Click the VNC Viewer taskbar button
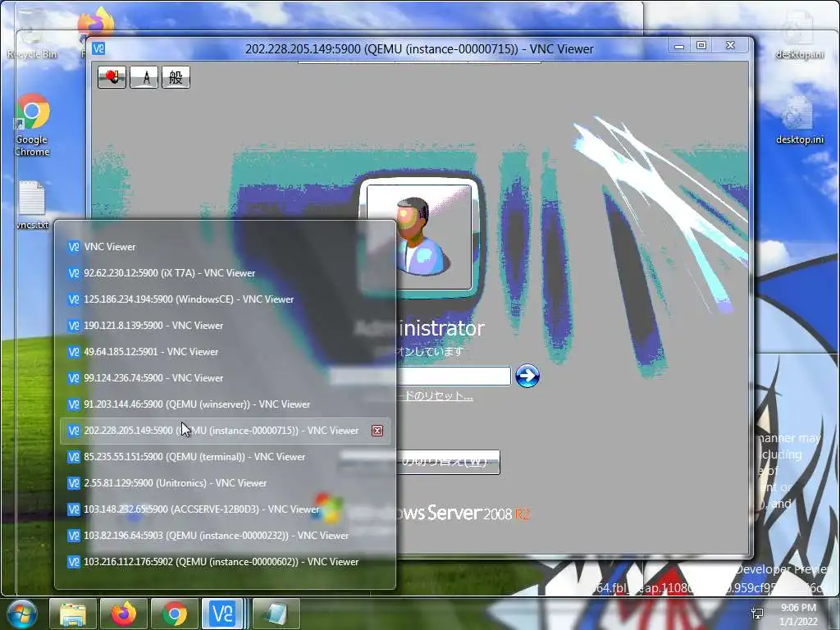Screen dimensions: 840x630 [225, 614]
